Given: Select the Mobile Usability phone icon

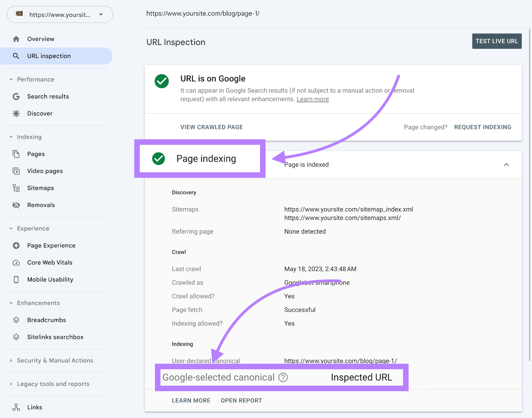Looking at the screenshot, I should tap(16, 280).
